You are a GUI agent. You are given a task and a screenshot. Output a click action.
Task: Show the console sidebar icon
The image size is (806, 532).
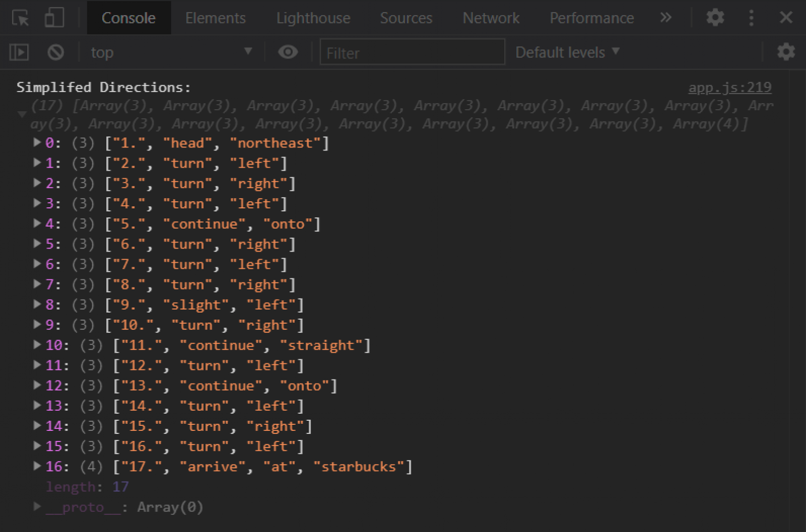coord(19,52)
